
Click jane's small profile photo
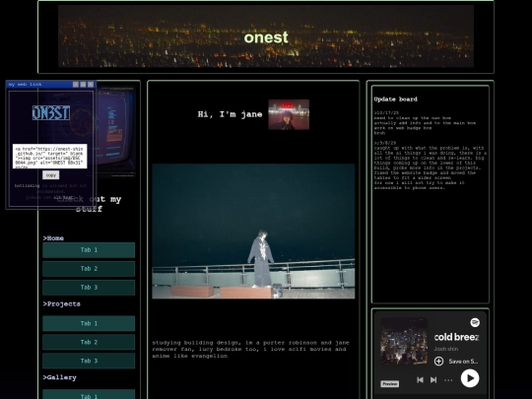pos(289,114)
